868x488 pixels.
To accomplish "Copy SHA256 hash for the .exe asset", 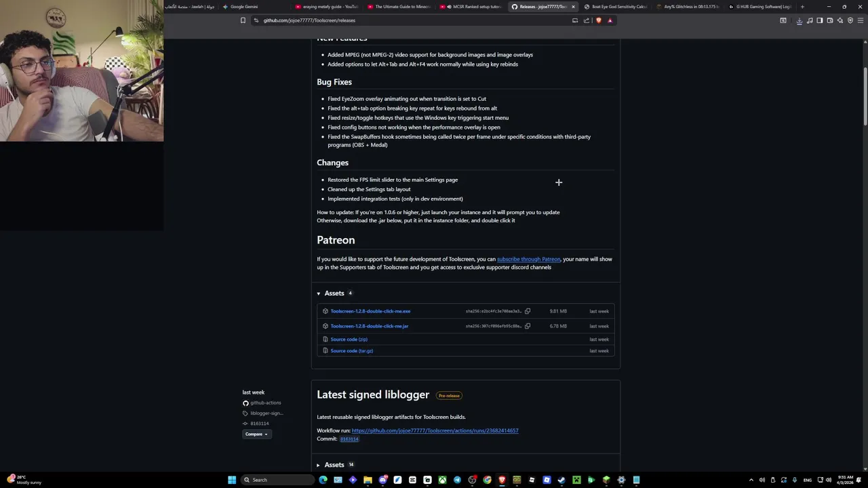I will (528, 311).
